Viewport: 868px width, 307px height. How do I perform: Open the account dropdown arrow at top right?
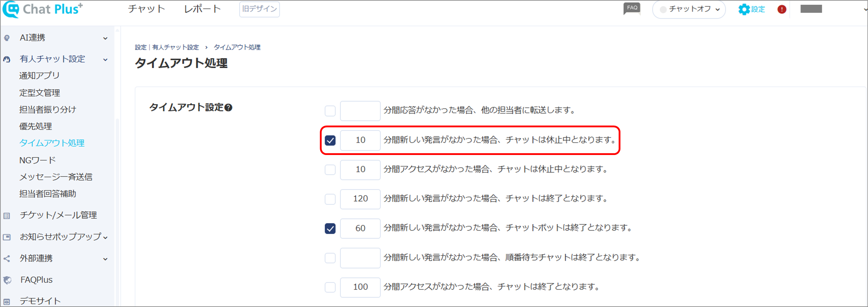coord(865,10)
